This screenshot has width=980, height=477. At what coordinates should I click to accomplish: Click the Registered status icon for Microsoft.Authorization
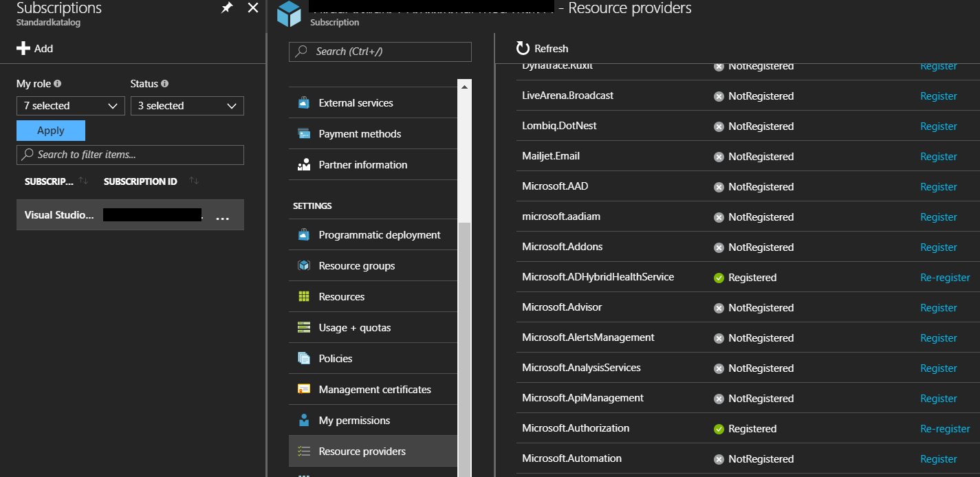(x=719, y=429)
